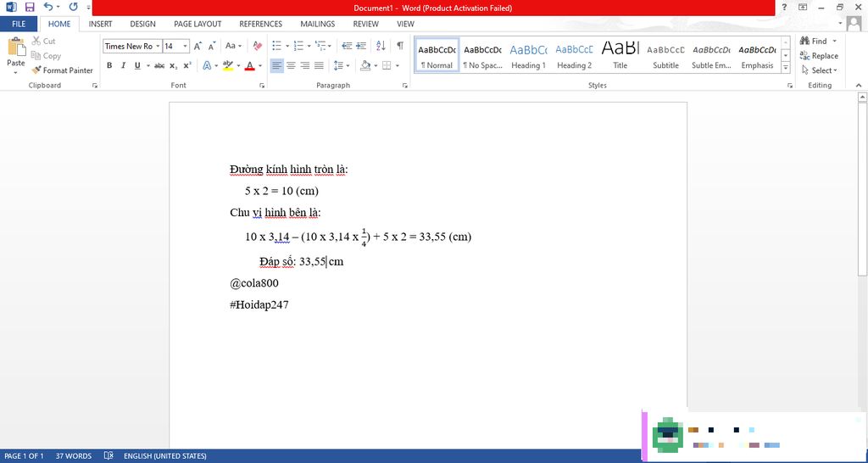Click the Replace button
The height and width of the screenshot is (463, 868).
(819, 56)
